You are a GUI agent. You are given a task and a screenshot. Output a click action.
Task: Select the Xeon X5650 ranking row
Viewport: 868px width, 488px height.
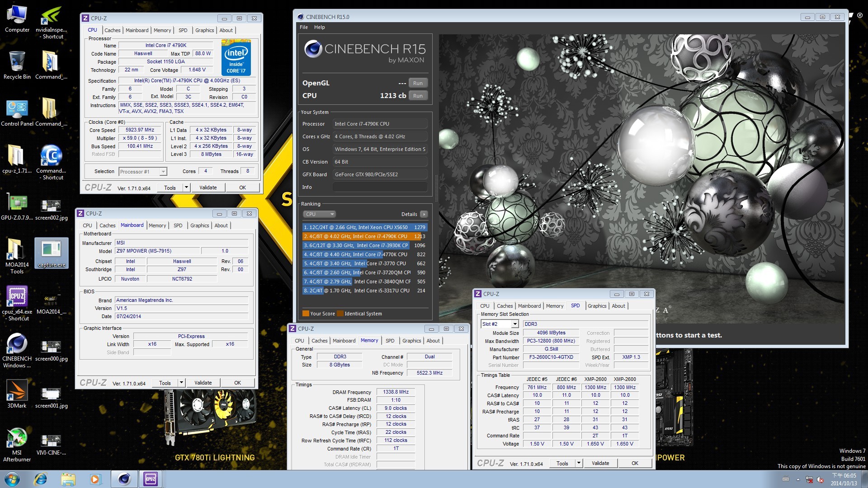tap(364, 227)
